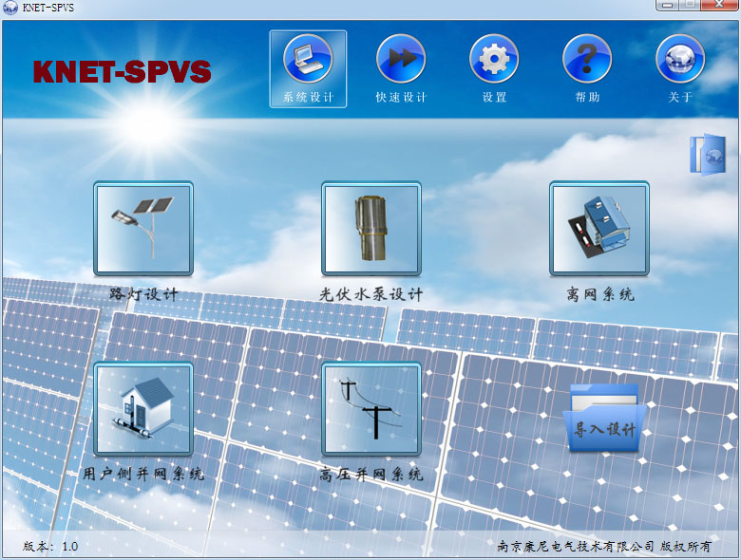Click the KNET-SPVS title bar app icon
Screen dimensions: 741x560
10,8
